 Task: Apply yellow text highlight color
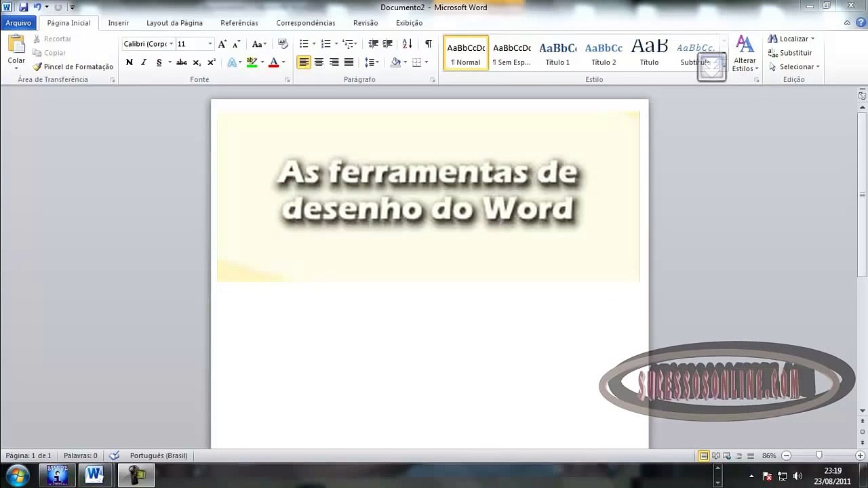coord(252,62)
